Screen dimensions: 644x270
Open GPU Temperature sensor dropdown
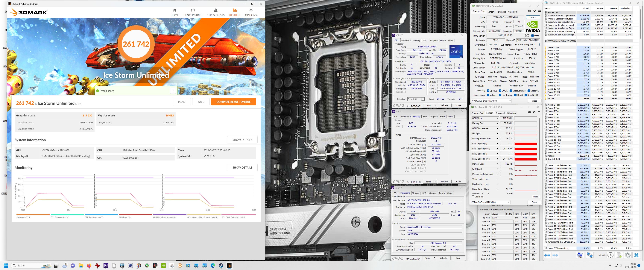(497, 128)
